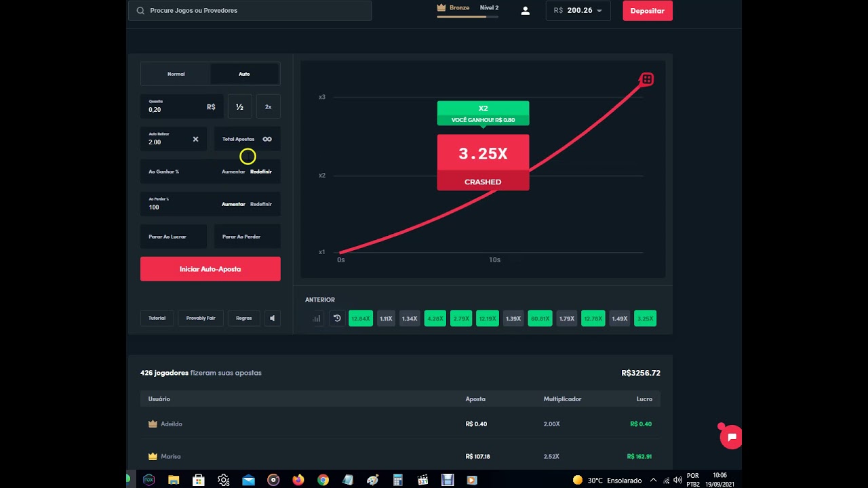868x488 pixels.
Task: Open the user profile icon
Action: 525,11
